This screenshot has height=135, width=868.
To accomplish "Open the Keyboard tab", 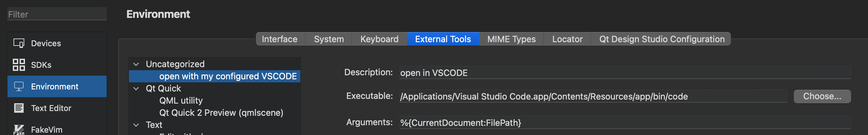I will tap(379, 39).
